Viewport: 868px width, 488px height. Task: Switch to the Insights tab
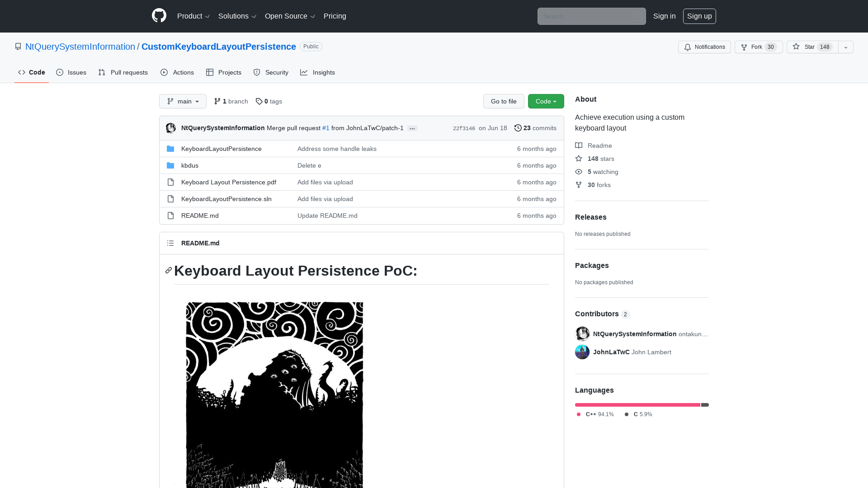tap(318, 72)
